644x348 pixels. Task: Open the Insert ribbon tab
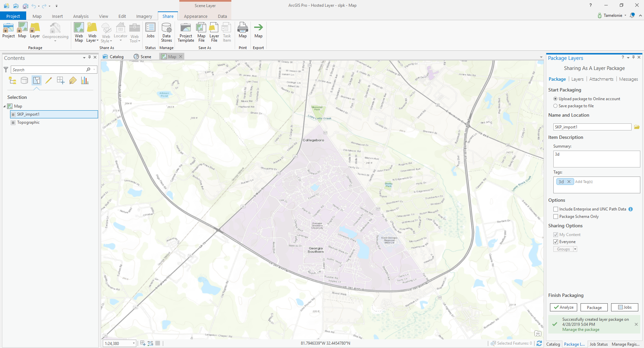point(57,16)
